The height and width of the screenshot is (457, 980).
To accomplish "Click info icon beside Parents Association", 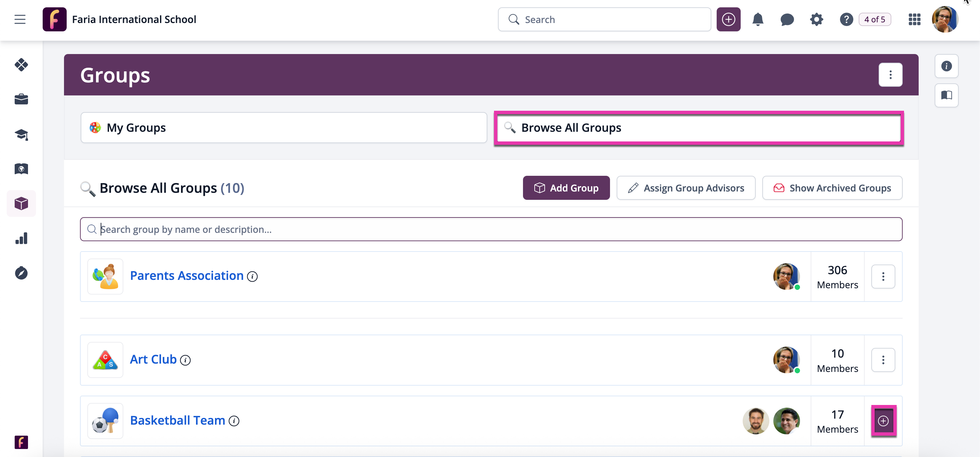I will 252,277.
